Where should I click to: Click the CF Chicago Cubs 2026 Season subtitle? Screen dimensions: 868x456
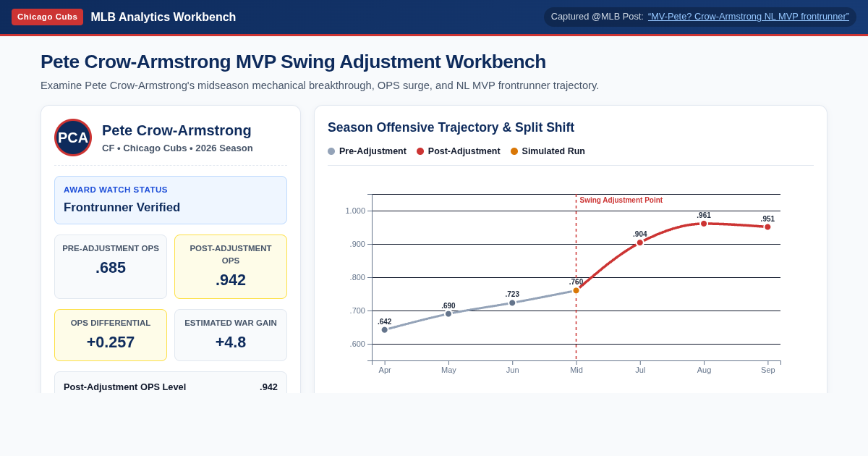tap(177, 148)
